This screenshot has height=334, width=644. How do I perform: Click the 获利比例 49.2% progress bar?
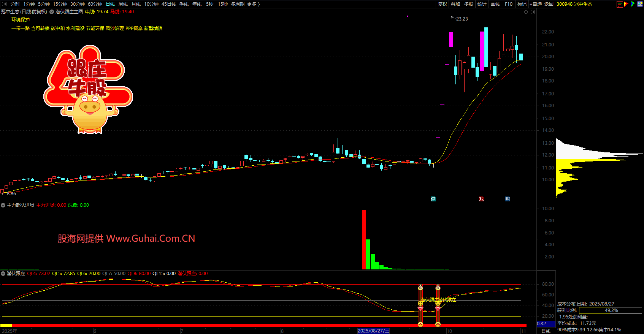coord(610,310)
